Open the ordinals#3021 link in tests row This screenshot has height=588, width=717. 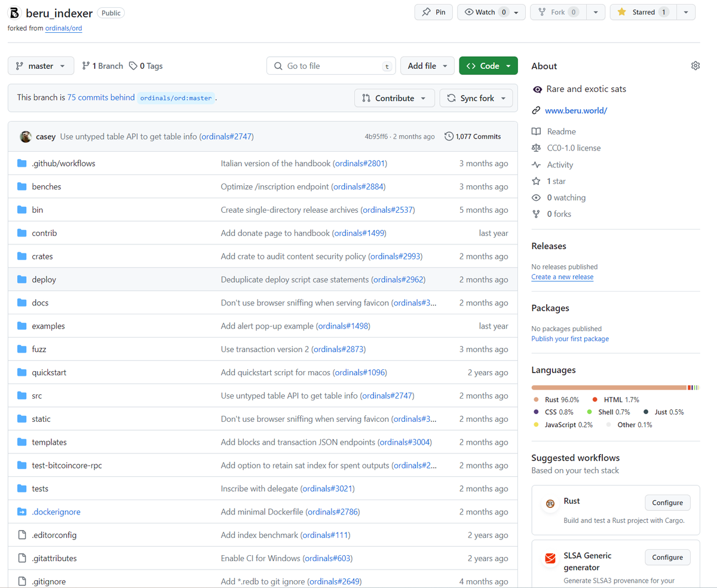327,489
